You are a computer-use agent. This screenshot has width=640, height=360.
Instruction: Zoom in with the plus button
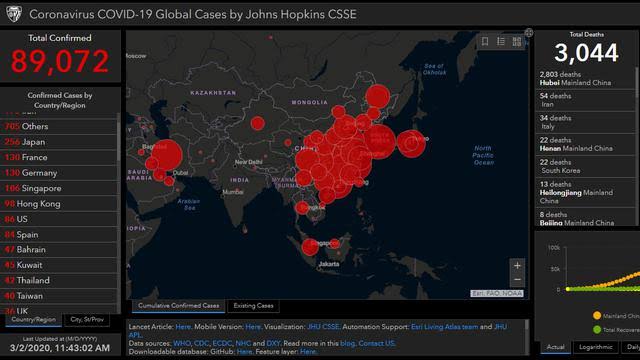tap(517, 265)
